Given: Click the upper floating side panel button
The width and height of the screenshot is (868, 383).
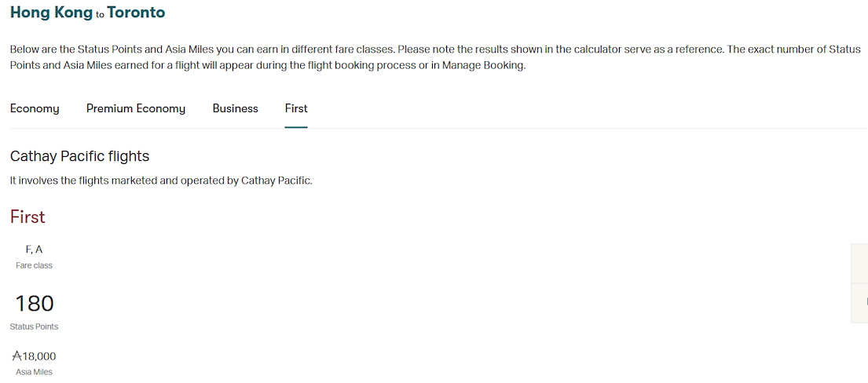Looking at the screenshot, I should [x=859, y=263].
